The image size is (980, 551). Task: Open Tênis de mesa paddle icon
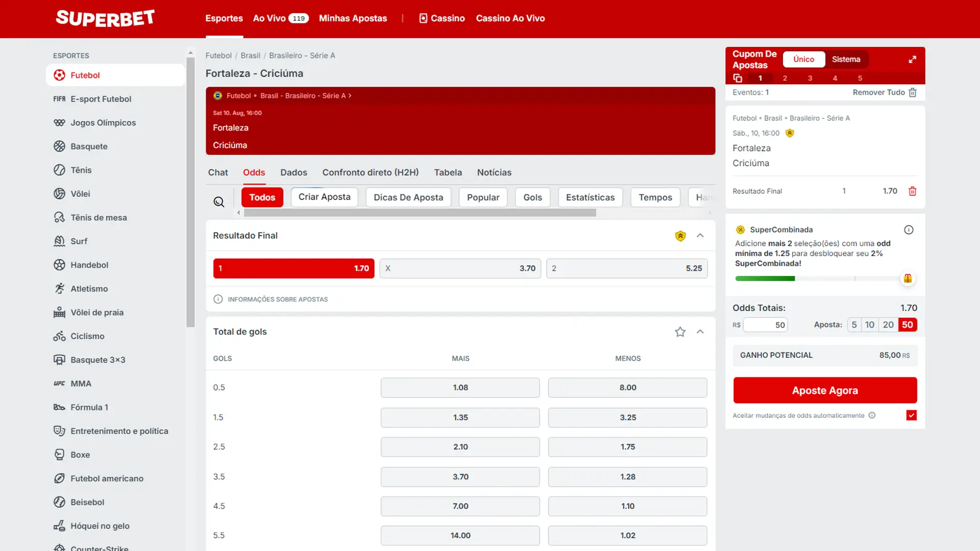click(60, 217)
